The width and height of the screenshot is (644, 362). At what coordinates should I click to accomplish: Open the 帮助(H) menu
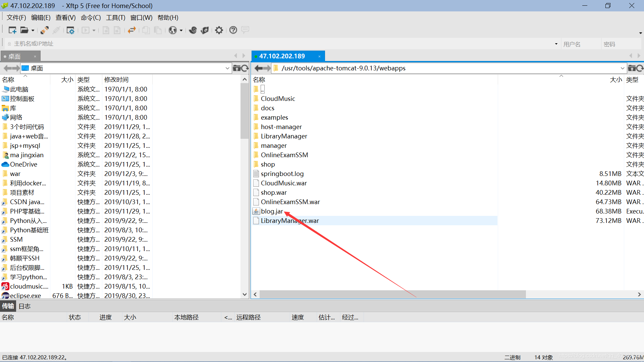168,17
